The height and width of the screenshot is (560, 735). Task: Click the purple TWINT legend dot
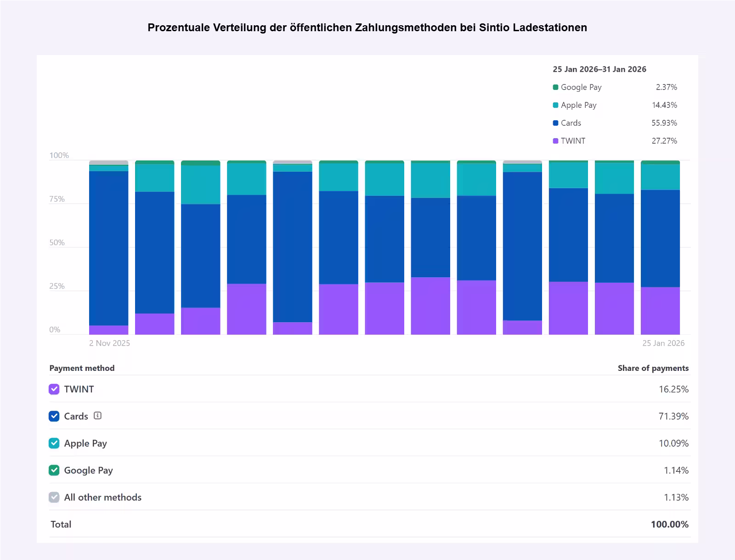click(556, 141)
